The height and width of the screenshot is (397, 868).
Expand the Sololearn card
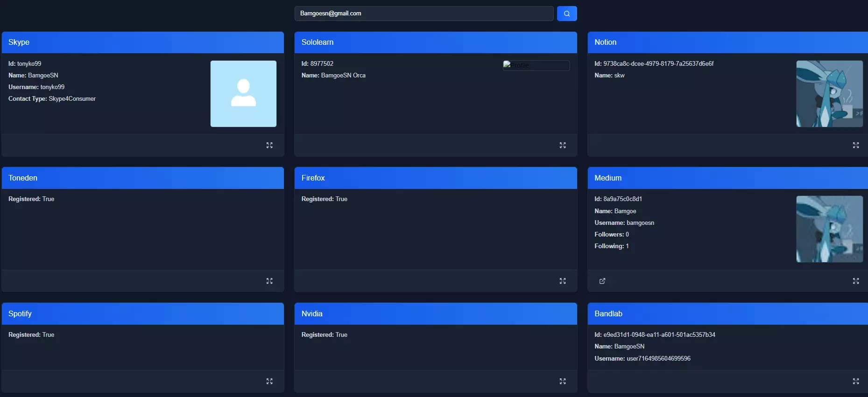[x=563, y=146]
